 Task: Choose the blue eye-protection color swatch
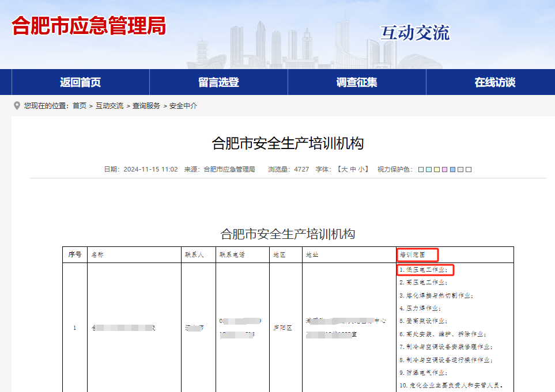coord(453,170)
